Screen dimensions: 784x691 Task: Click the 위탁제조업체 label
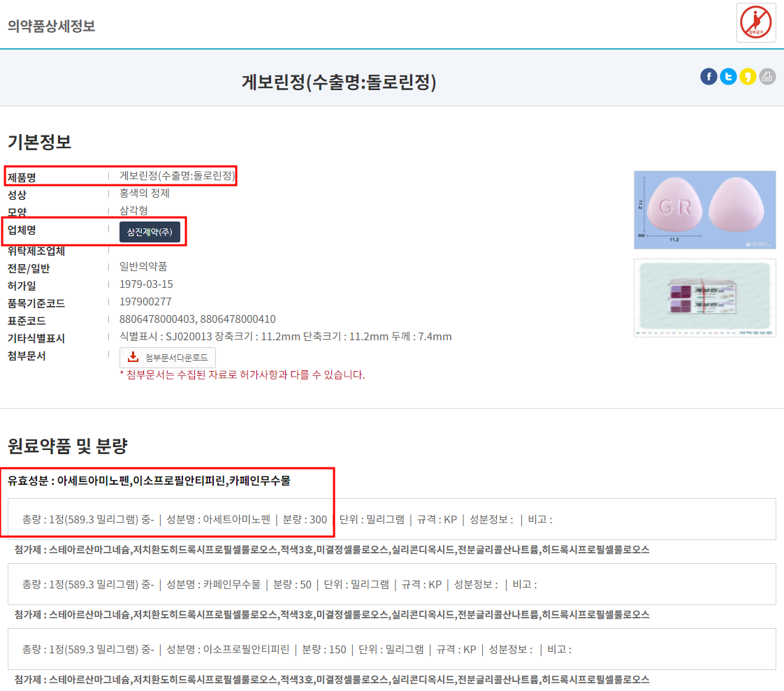[36, 251]
